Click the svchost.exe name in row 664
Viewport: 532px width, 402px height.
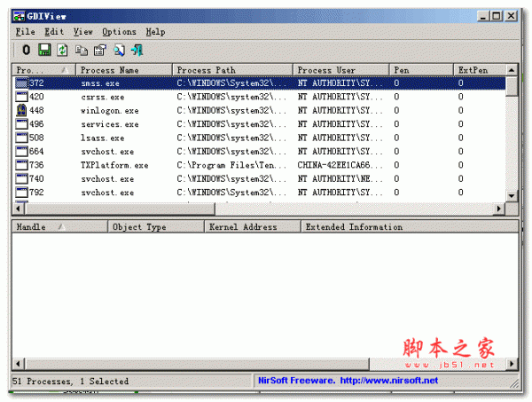point(107,152)
